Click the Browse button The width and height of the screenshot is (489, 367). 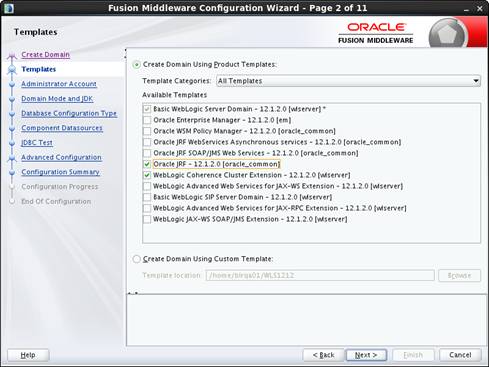click(x=459, y=276)
